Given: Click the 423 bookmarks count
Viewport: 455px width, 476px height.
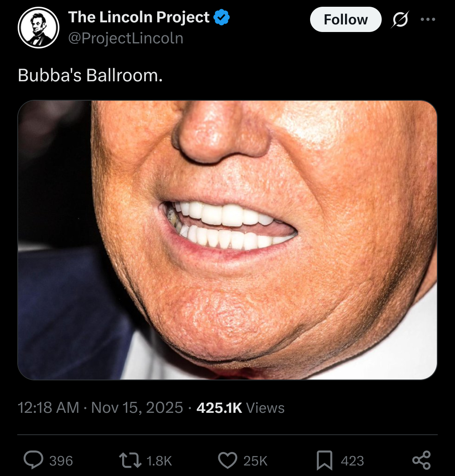Looking at the screenshot, I should click(x=352, y=461).
